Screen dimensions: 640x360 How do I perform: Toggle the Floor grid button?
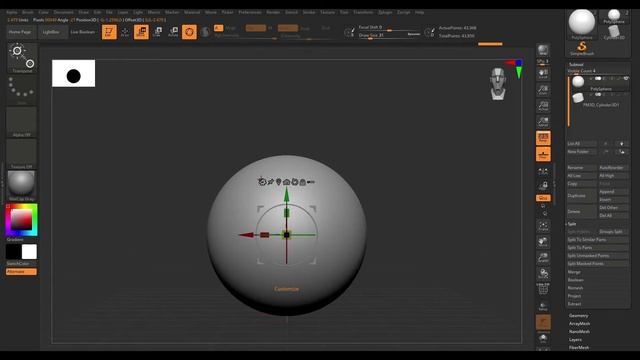(543, 154)
